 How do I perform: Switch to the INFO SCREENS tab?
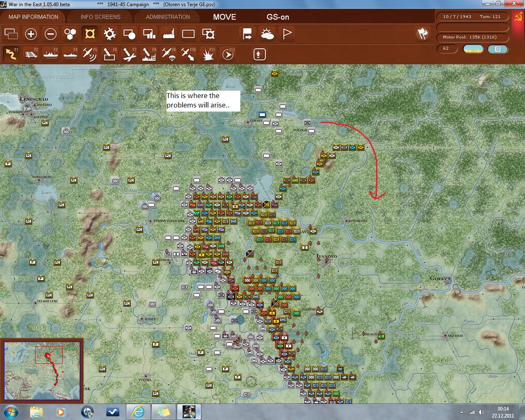(x=100, y=17)
